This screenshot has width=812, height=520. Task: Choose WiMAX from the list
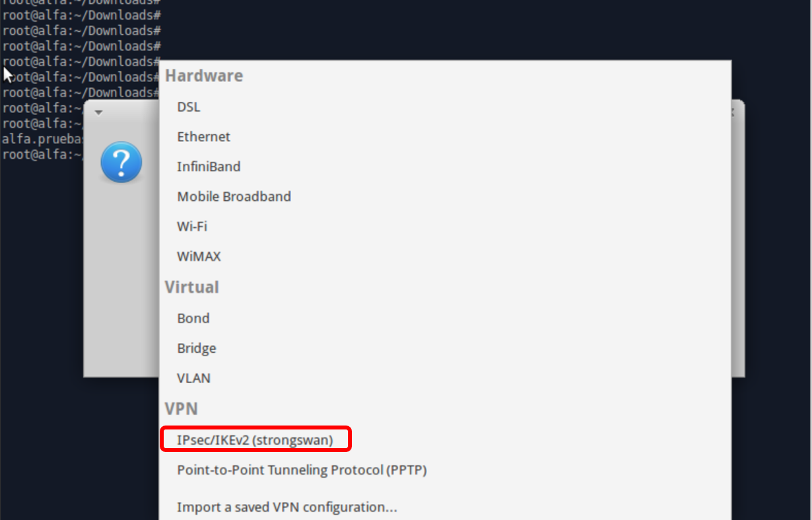coord(446,256)
